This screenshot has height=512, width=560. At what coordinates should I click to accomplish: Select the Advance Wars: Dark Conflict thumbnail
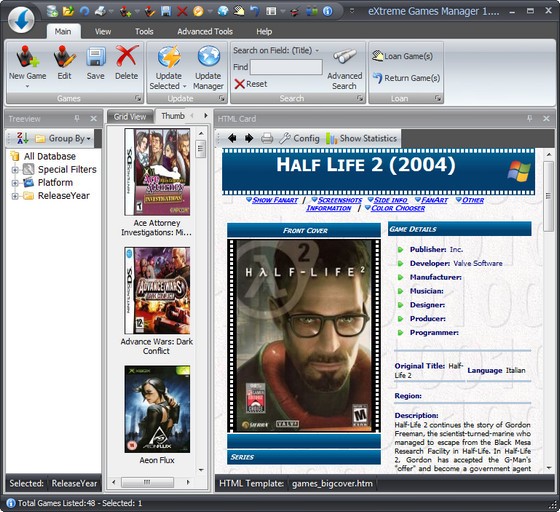pos(157,291)
